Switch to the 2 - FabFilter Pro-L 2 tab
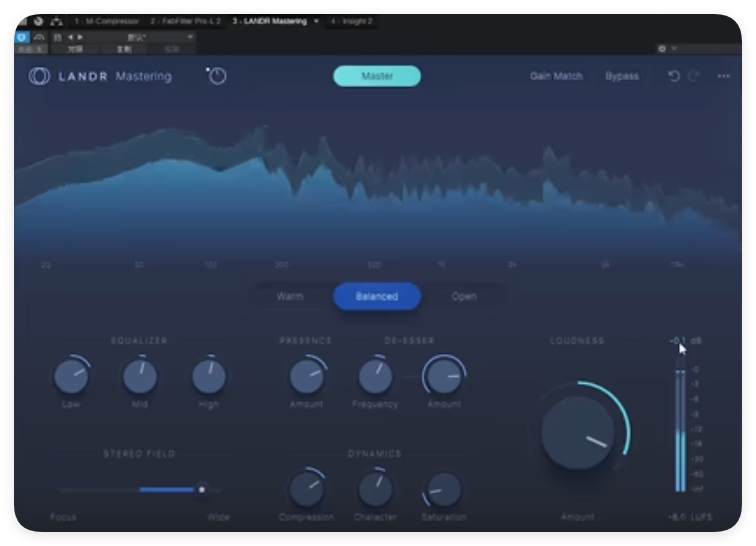Viewport: 756px width, 546px height. [186, 21]
